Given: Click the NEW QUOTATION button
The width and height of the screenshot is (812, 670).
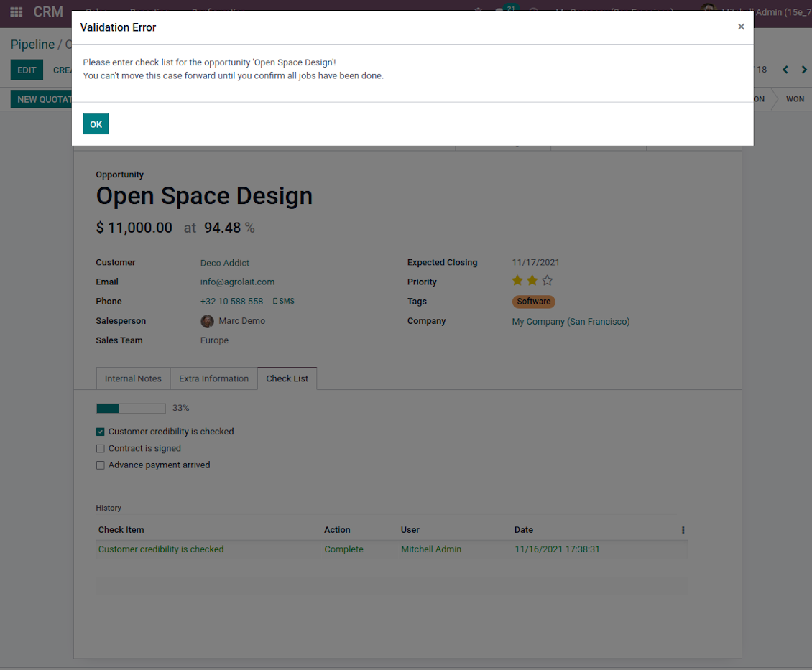Looking at the screenshot, I should [x=42, y=99].
